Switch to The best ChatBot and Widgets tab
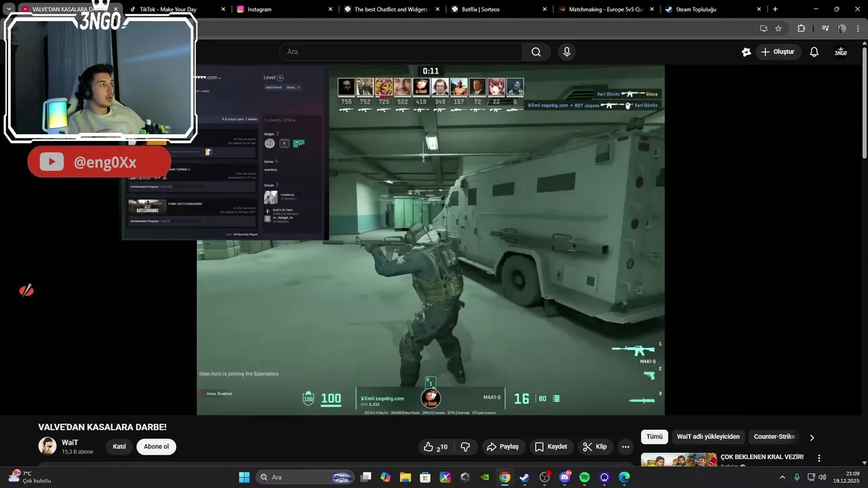Screen dimensions: 868x488 click(391, 9)
